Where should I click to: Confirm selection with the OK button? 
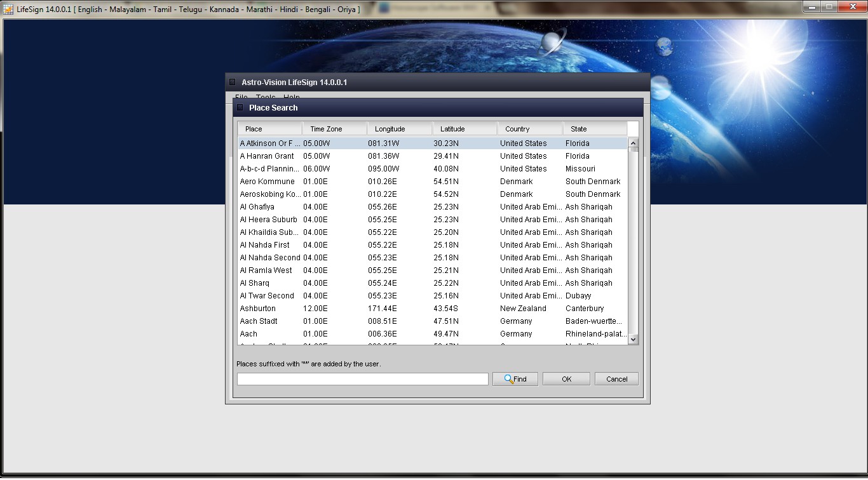566,379
